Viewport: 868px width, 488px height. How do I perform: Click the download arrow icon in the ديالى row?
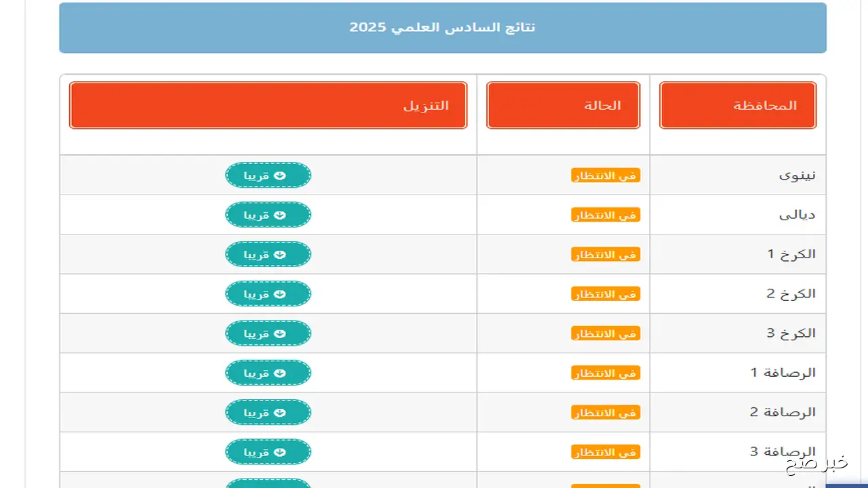(279, 214)
